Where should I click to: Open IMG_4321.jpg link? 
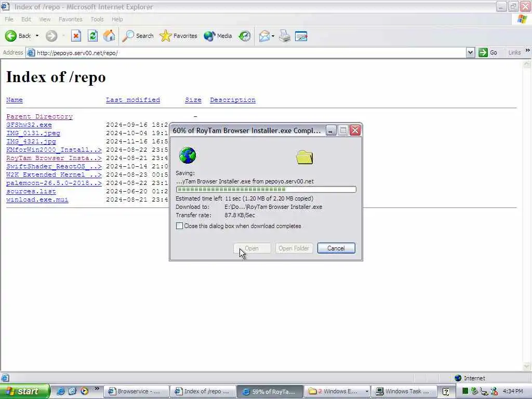click(x=31, y=141)
